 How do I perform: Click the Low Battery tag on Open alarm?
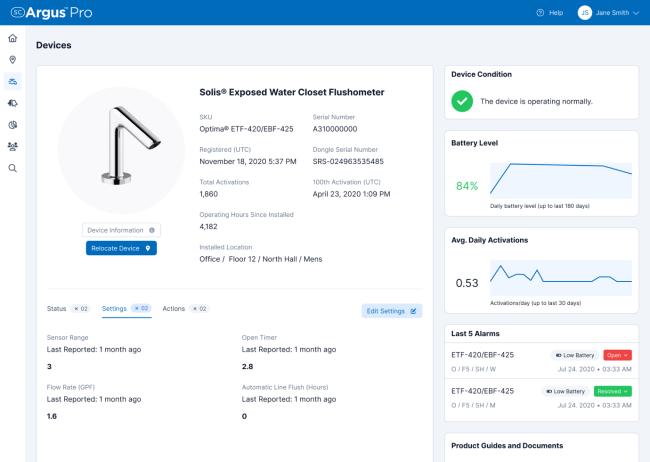[x=575, y=355]
